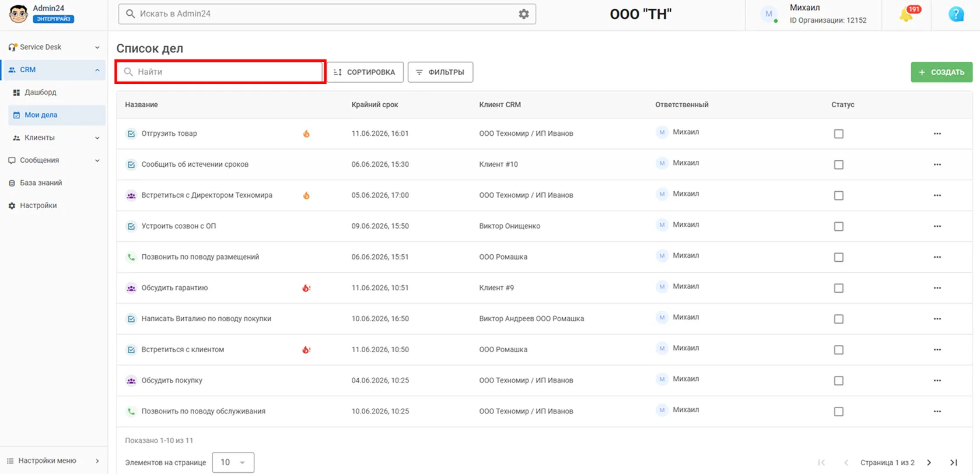Open the items per page dropdown

pos(233,462)
